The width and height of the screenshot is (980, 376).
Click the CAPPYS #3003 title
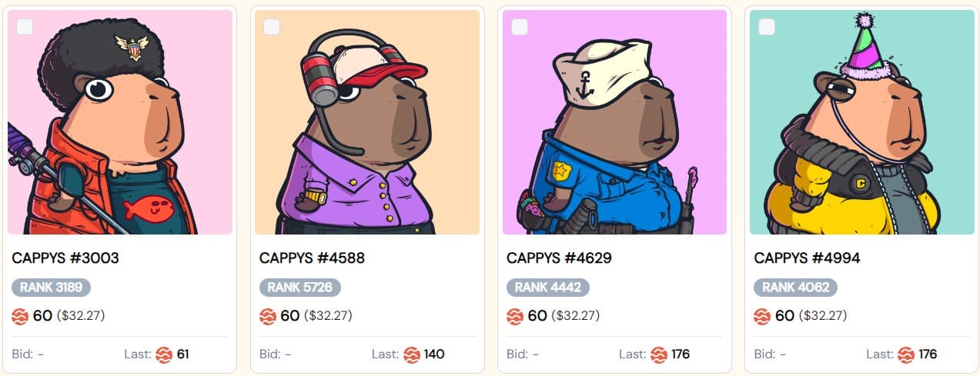coord(65,258)
